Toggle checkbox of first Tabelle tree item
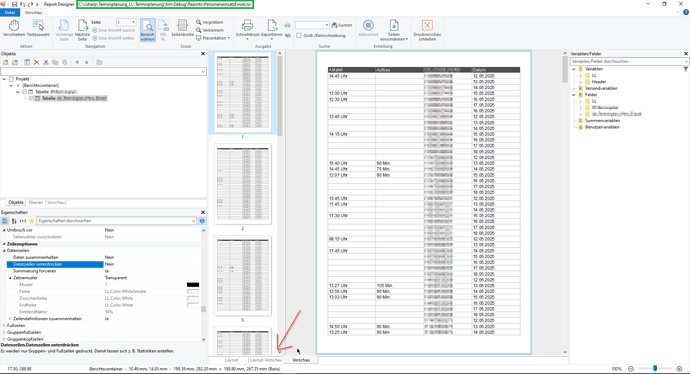 click(x=25, y=92)
